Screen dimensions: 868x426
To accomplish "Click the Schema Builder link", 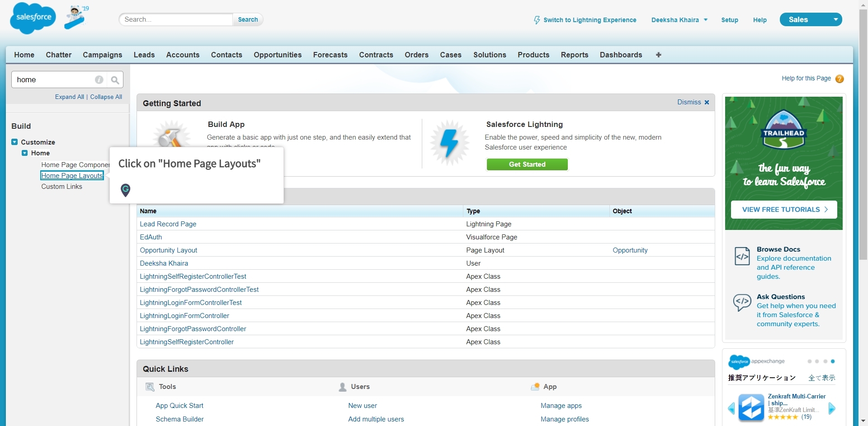I will [179, 419].
